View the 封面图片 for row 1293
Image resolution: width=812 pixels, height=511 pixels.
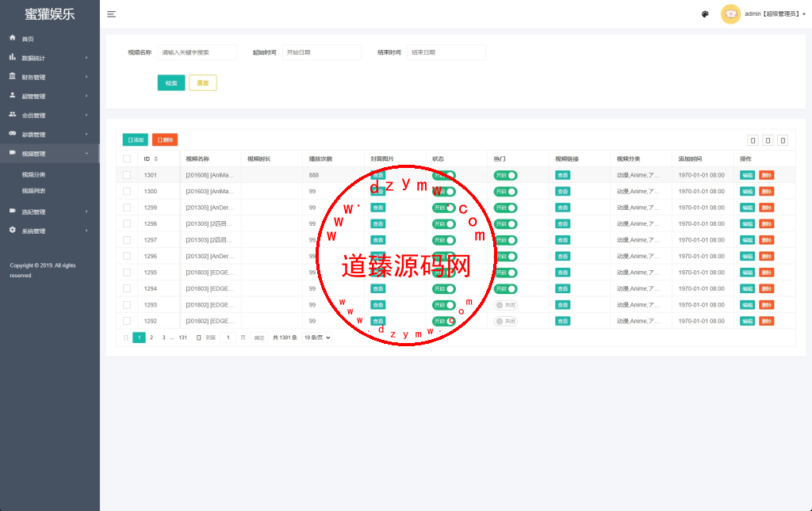(x=378, y=305)
